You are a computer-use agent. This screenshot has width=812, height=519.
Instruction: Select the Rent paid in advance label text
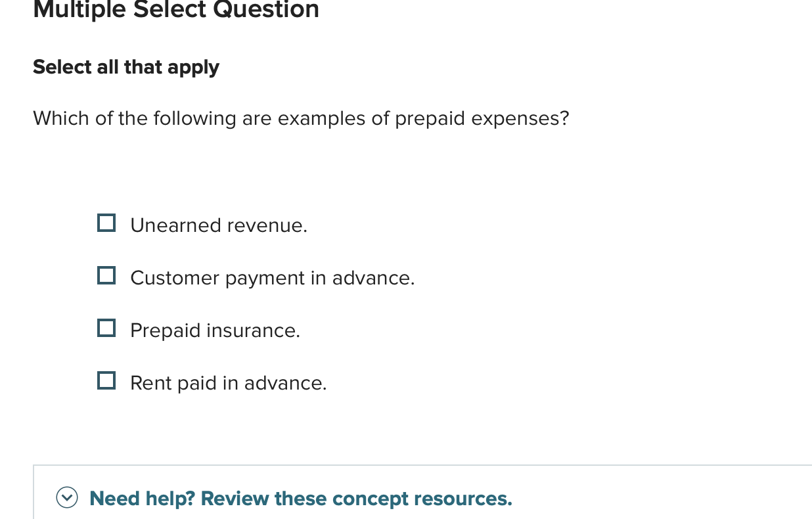[229, 383]
